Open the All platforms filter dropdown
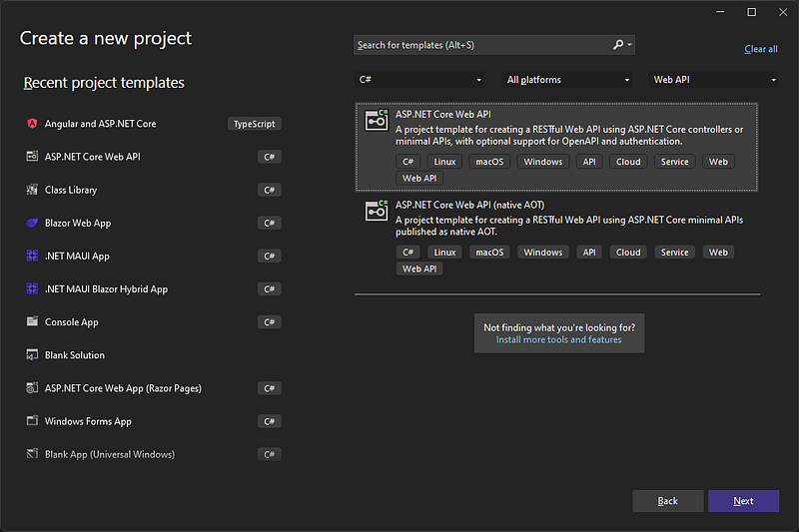This screenshot has width=799, height=532. 567,80
